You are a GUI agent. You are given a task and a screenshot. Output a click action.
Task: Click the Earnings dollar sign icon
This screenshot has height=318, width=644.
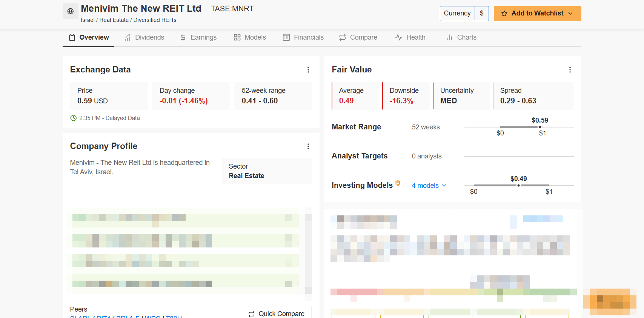point(183,37)
